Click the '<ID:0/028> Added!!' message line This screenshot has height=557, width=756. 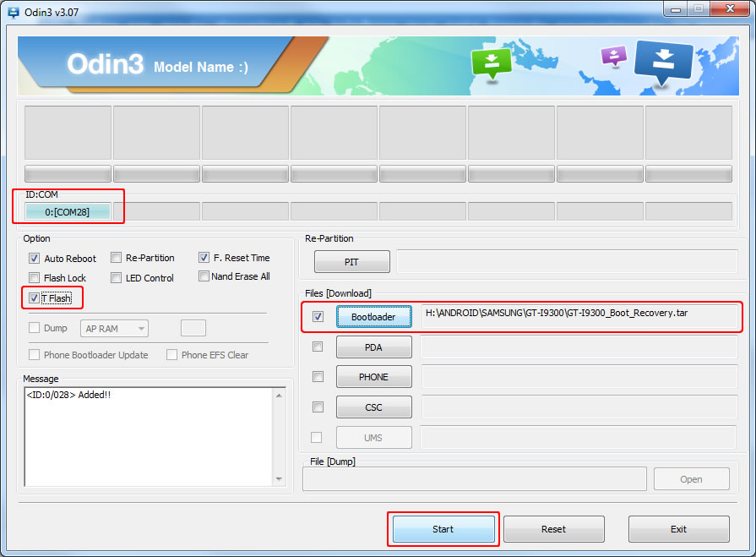click(68, 395)
